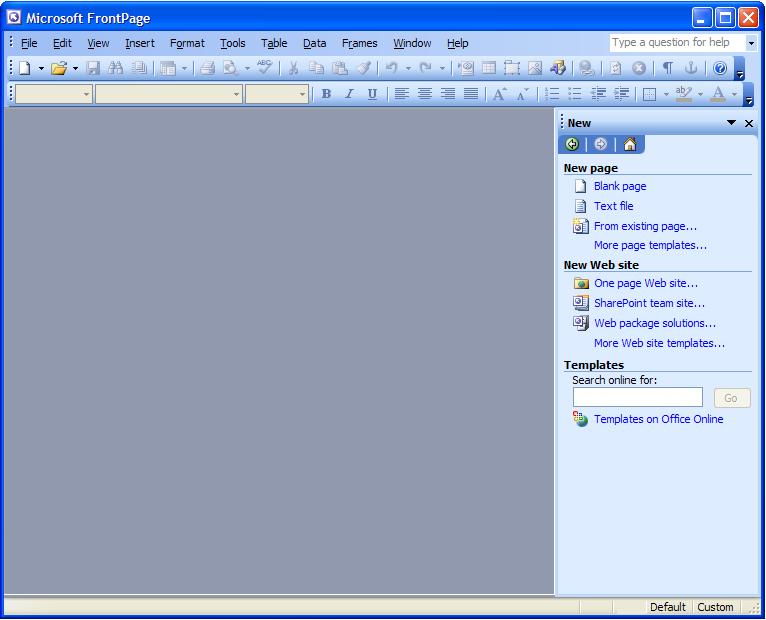
Task: Toggle bulleted list formatting
Action: pos(575,94)
